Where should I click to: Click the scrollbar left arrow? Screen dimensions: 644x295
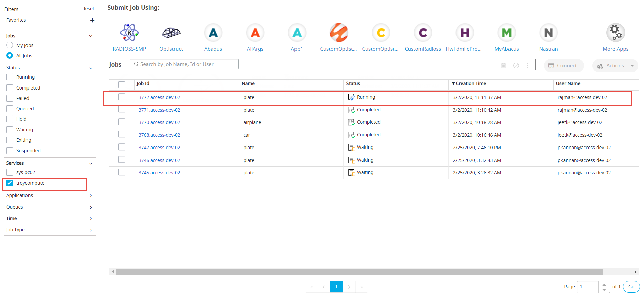113,272
